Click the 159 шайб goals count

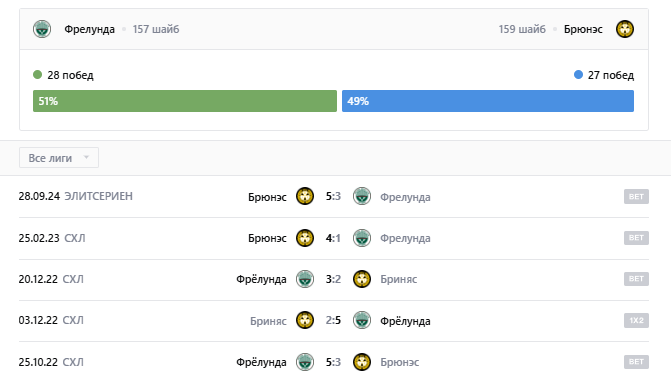[x=522, y=29]
